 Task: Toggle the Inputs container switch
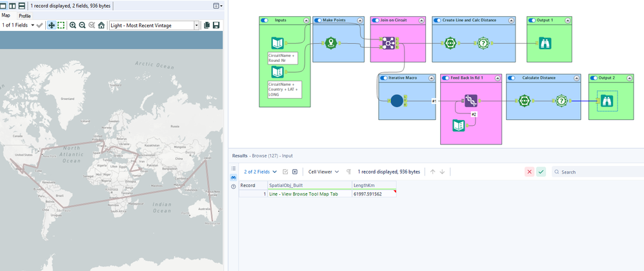click(265, 20)
